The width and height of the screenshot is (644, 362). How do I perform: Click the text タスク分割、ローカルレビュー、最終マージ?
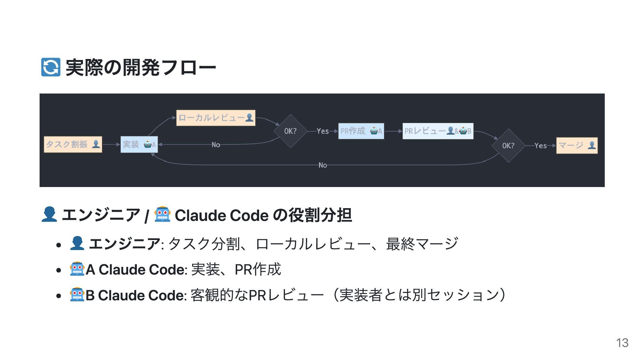(x=313, y=244)
